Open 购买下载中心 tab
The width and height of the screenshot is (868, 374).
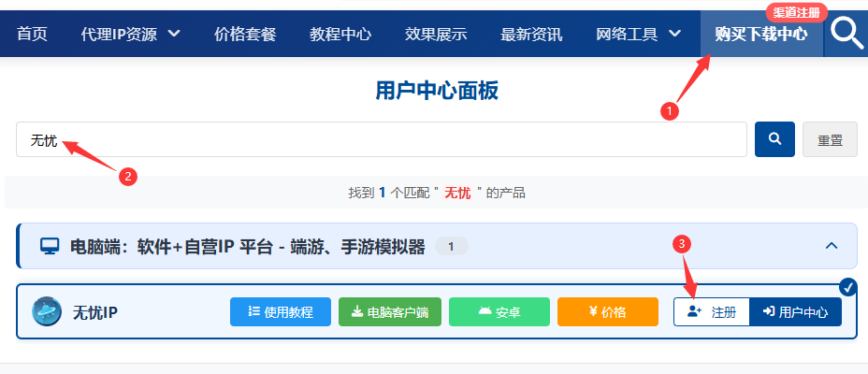[761, 35]
